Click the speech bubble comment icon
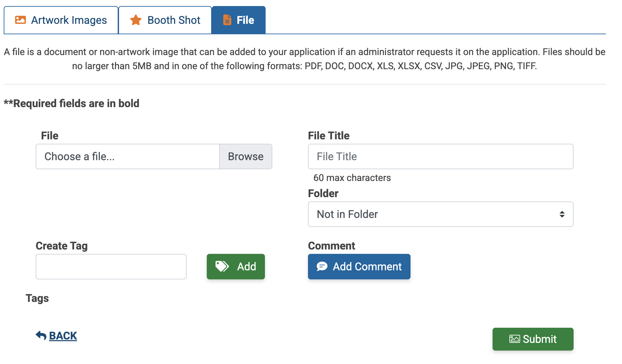The image size is (622, 364). click(322, 267)
